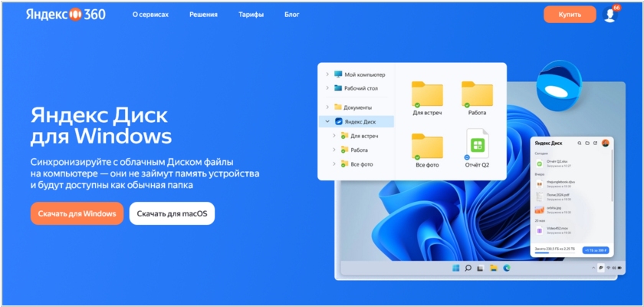Viewport: 644px width, 307px height.
Task: Open the Отчёт Q2 spreadsheet file icon
Action: [477, 144]
